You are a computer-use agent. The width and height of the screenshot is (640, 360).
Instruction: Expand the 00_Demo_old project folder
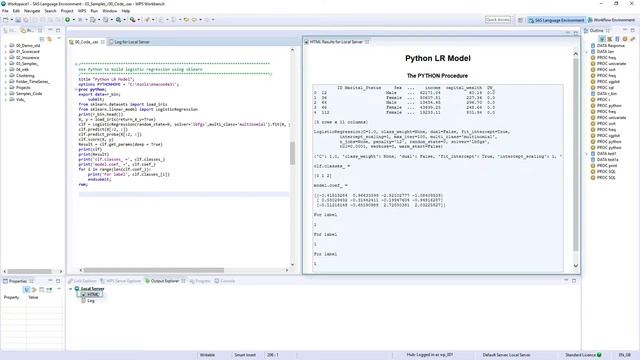click(x=5, y=46)
